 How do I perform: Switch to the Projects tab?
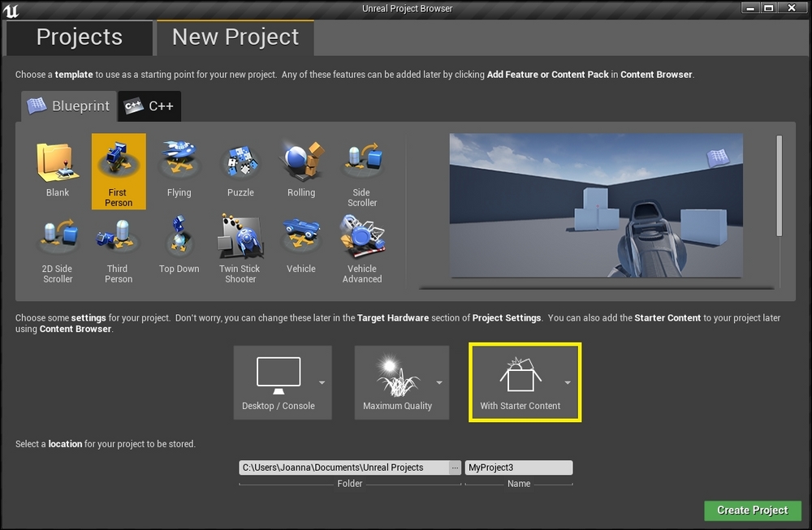pyautogui.click(x=79, y=37)
